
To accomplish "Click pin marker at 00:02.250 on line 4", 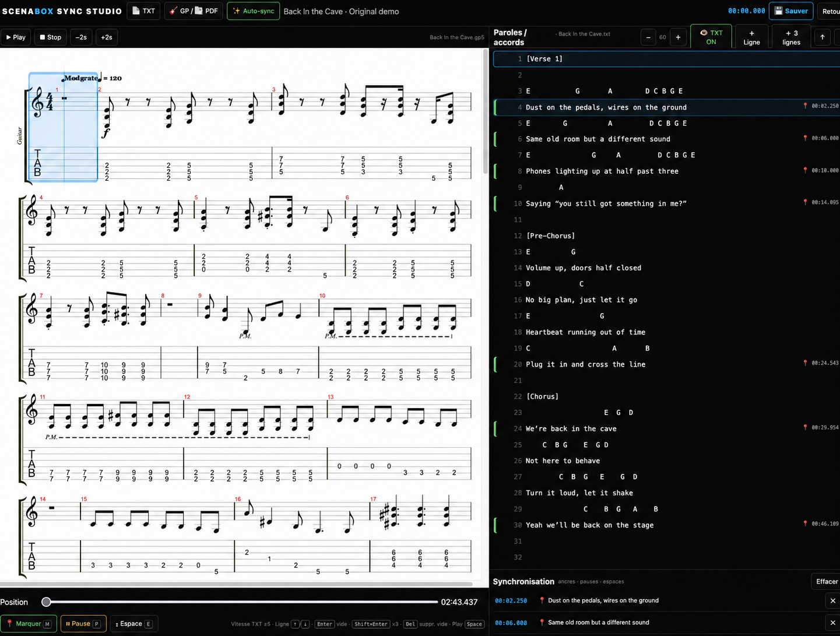I will tap(805, 106).
